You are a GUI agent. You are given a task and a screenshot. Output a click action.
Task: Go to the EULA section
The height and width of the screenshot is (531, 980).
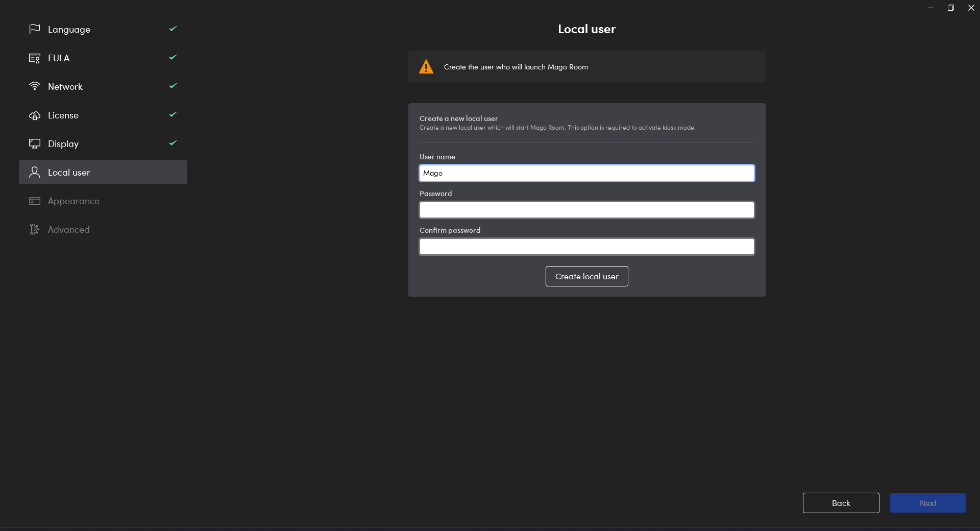59,58
